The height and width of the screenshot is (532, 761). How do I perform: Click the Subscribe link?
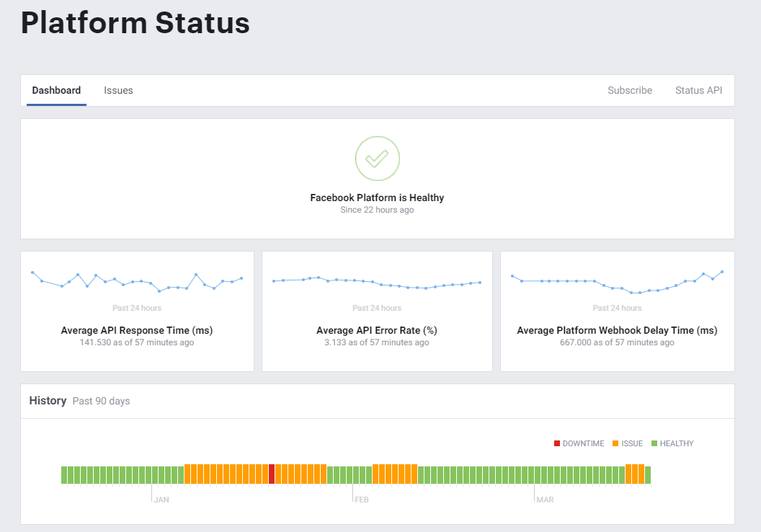tap(629, 91)
